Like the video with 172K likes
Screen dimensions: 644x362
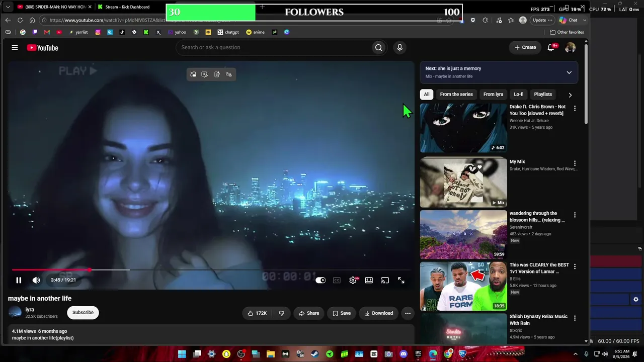click(x=257, y=313)
